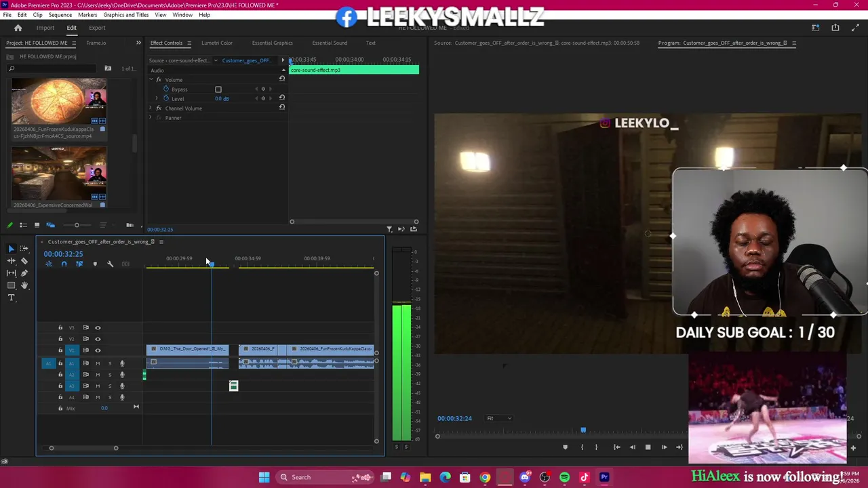Switch to Essential Sound tab
The image size is (868, 488).
click(x=330, y=43)
